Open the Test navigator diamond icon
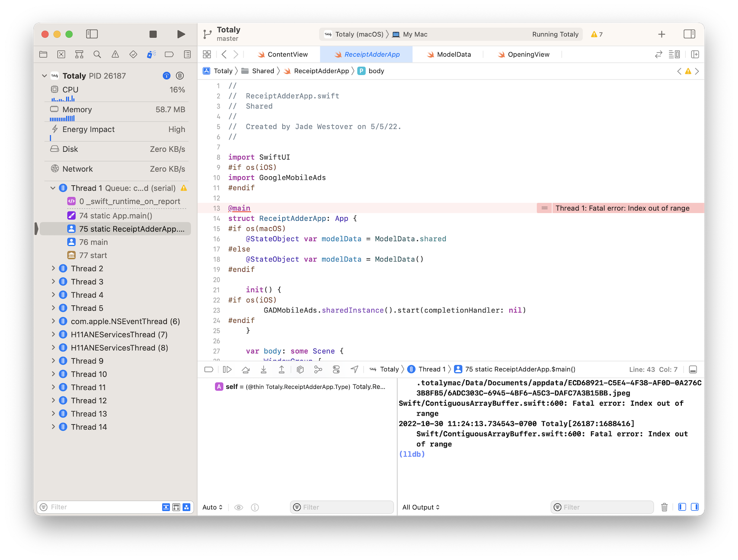Image resolution: width=738 pixels, height=560 pixels. [x=133, y=54]
